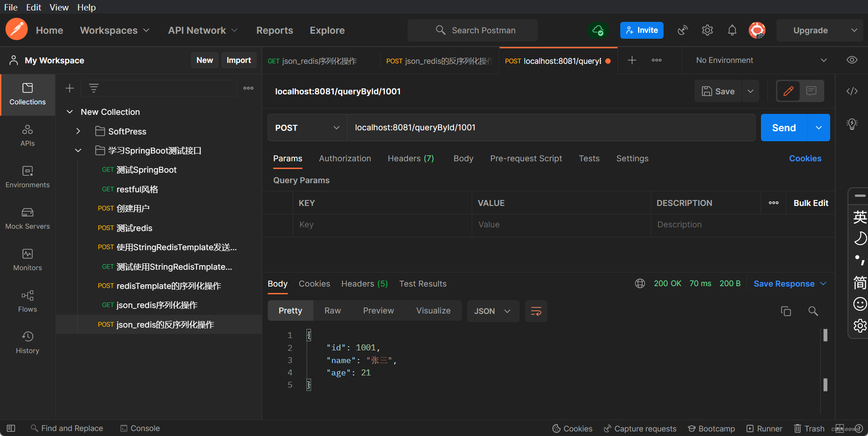868x436 pixels.
Task: Open the API Network dropdown
Action: [203, 31]
